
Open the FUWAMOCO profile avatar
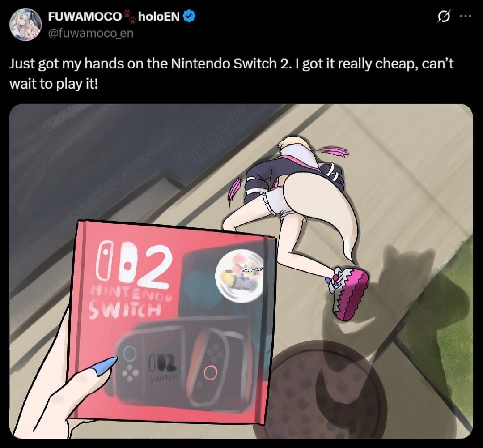pos(25,24)
